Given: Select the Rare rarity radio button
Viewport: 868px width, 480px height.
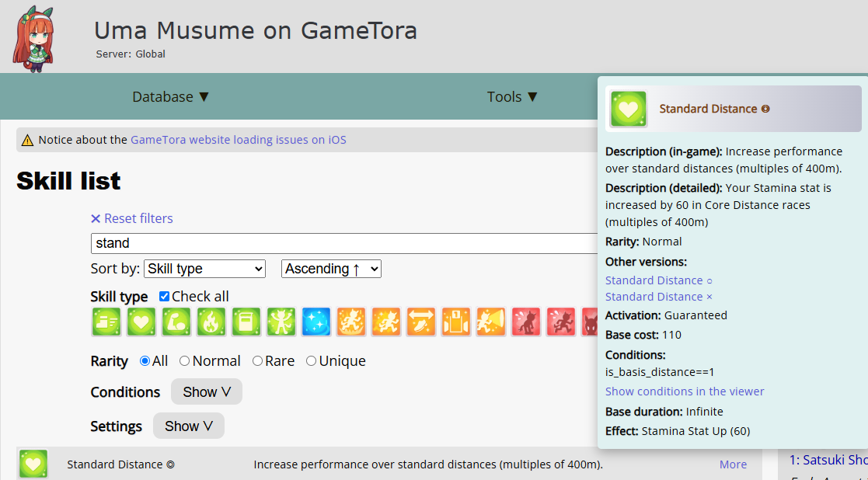Looking at the screenshot, I should (x=257, y=361).
